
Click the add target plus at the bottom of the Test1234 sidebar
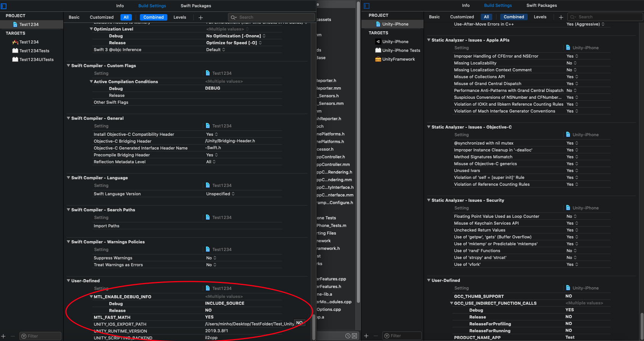(x=3, y=336)
